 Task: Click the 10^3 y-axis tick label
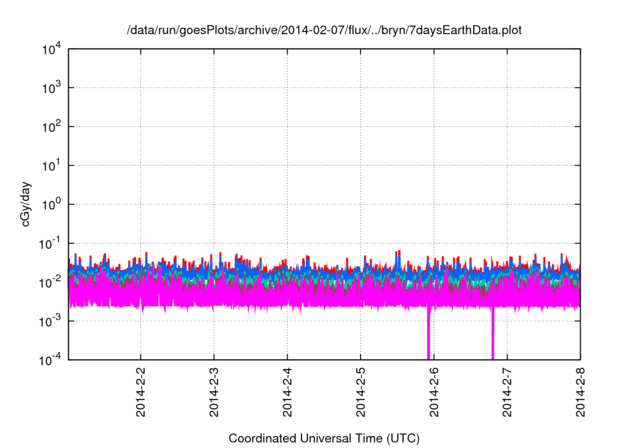[x=51, y=87]
